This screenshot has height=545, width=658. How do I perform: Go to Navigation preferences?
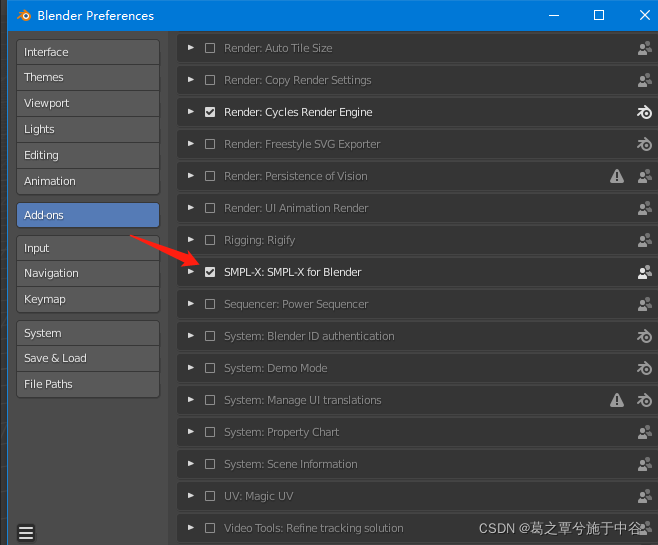[x=88, y=274]
